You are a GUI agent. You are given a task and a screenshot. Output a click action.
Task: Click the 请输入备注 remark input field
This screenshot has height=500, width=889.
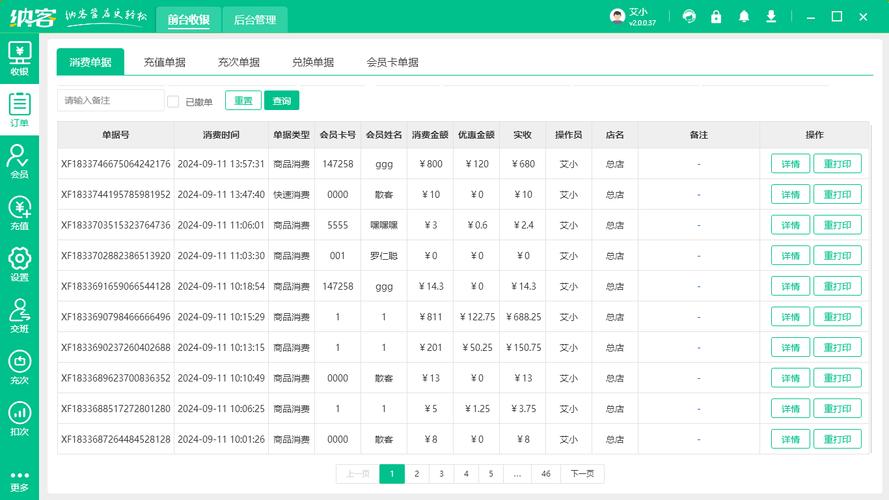tap(111, 100)
